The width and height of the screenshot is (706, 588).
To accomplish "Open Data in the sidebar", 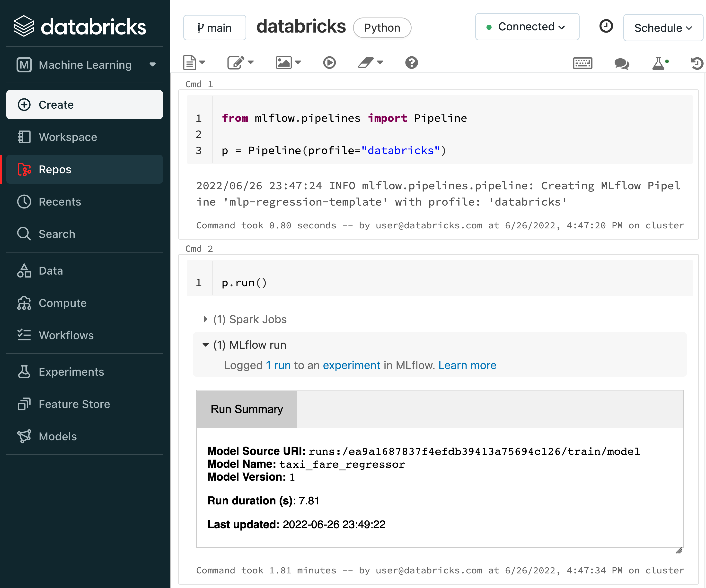I will [x=84, y=271].
